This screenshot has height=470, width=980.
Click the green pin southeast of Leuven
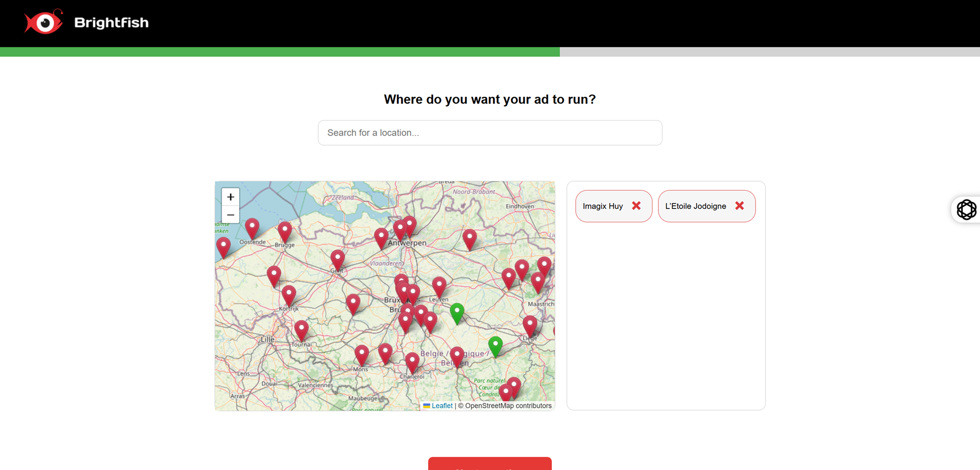click(457, 313)
